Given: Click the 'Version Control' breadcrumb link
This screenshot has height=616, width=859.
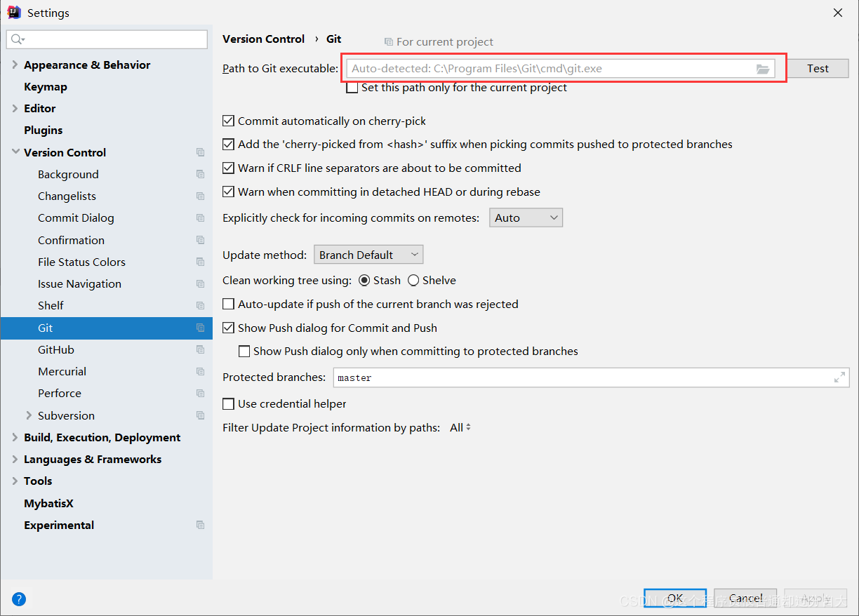Looking at the screenshot, I should point(264,39).
